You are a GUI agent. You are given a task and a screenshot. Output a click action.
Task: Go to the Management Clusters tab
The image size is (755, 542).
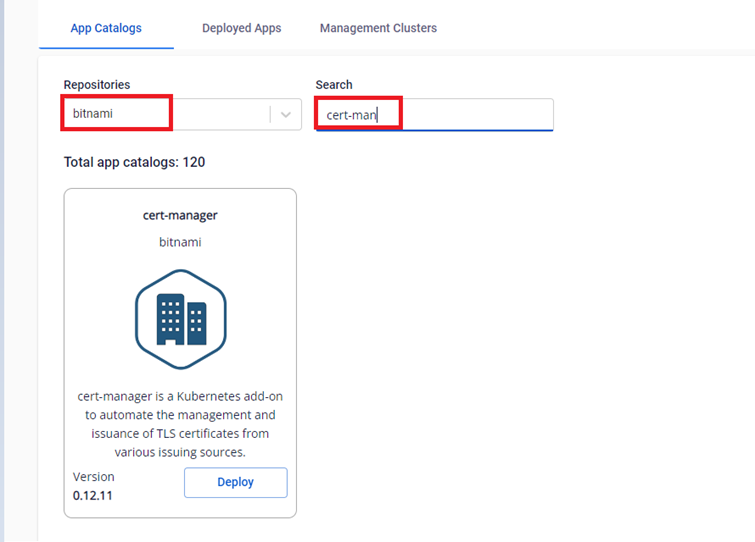click(378, 28)
